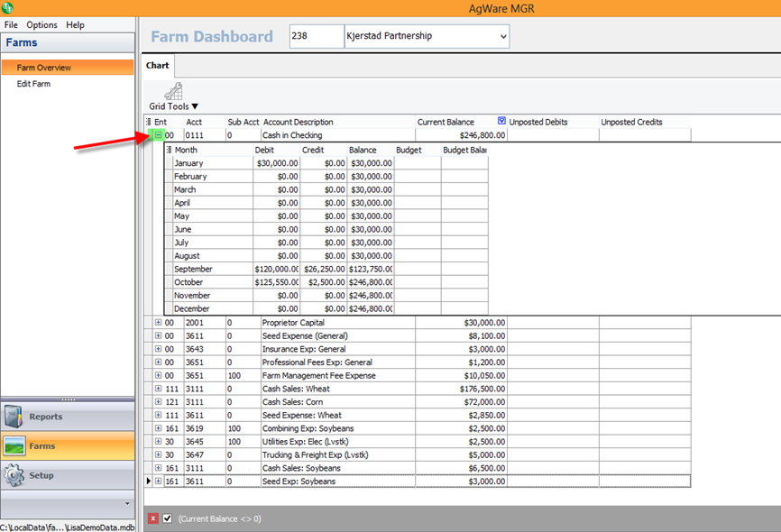Open navigation pane overflow dropdown arrow
This screenshot has height=532, width=781.
pyautogui.click(x=127, y=503)
